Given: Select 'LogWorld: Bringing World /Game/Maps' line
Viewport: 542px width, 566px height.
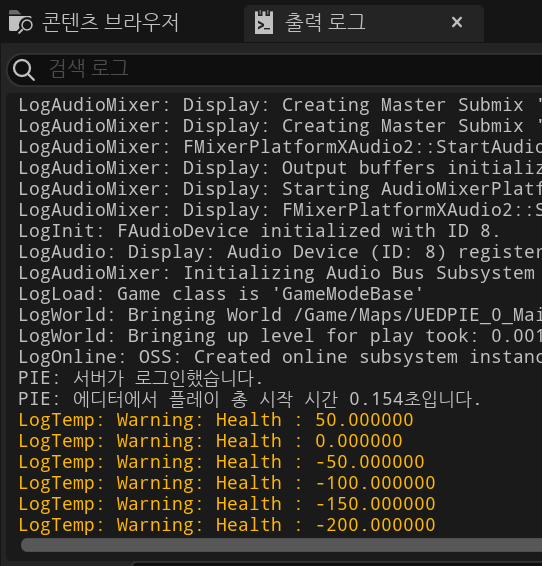Looking at the screenshot, I should point(280,315).
